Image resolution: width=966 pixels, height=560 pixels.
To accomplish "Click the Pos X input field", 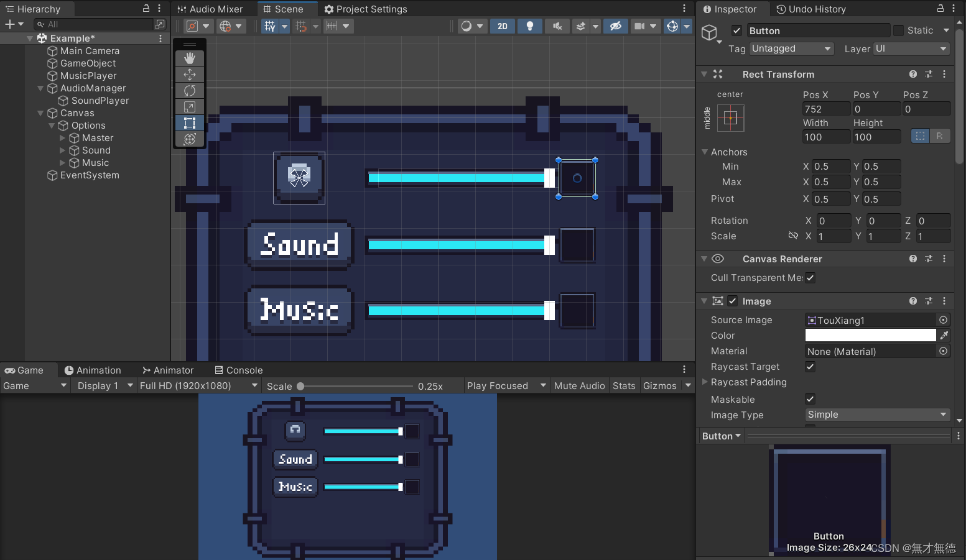I will (x=826, y=109).
